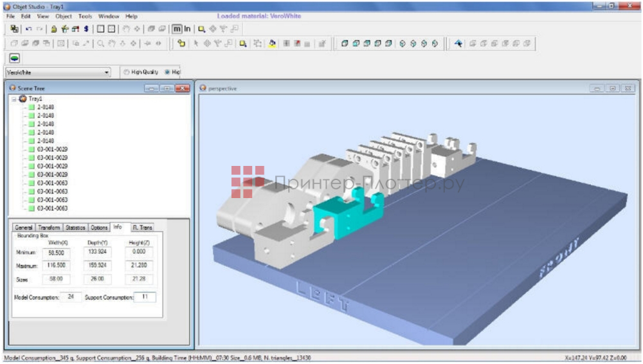Viewport: 643px width, 364px height.
Task: Click the first view cube icon
Action: point(345,44)
